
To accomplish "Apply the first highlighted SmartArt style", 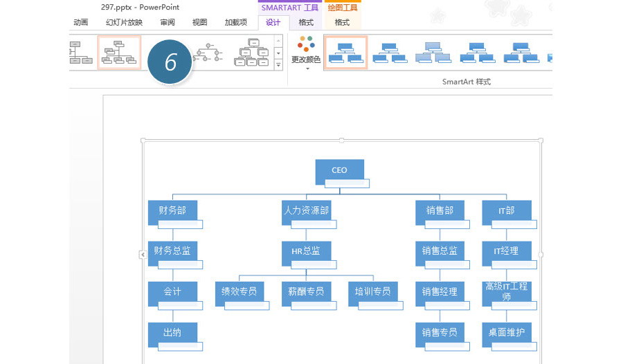I will point(345,53).
